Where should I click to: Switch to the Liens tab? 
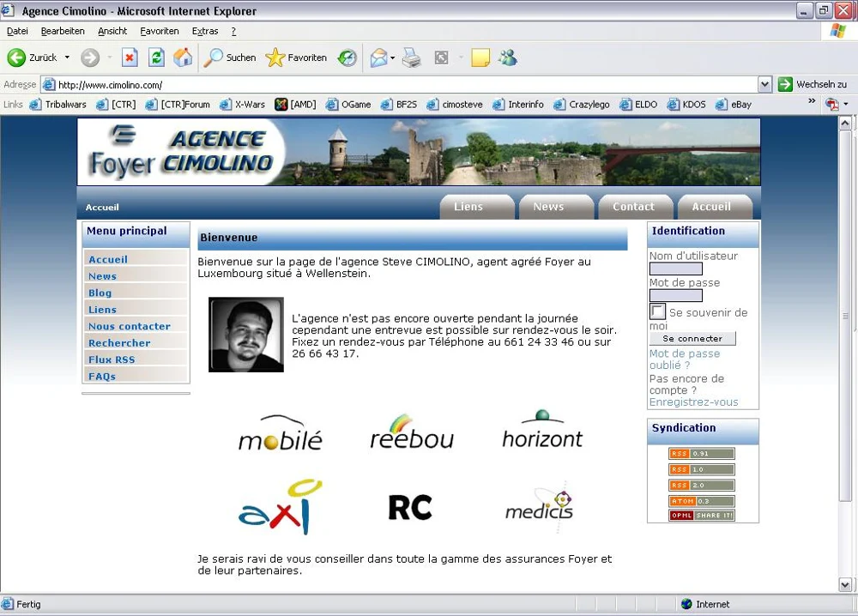click(476, 207)
